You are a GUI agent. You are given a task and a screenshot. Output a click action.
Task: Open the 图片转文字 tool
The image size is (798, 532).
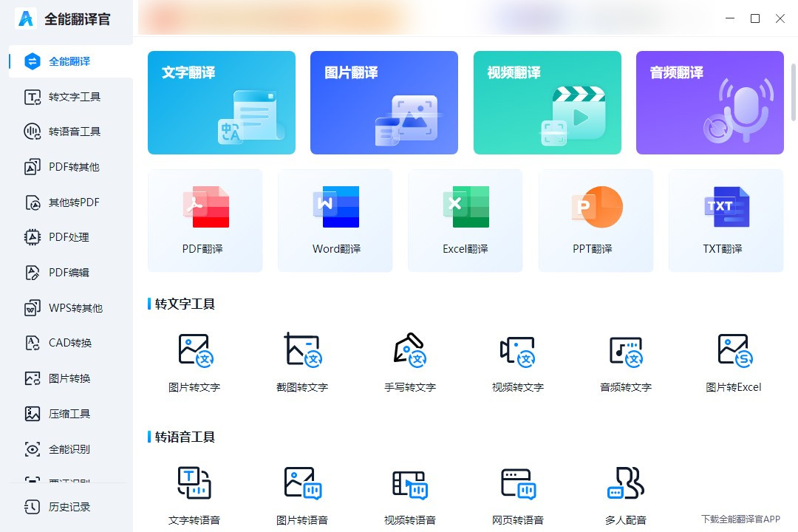click(x=194, y=361)
